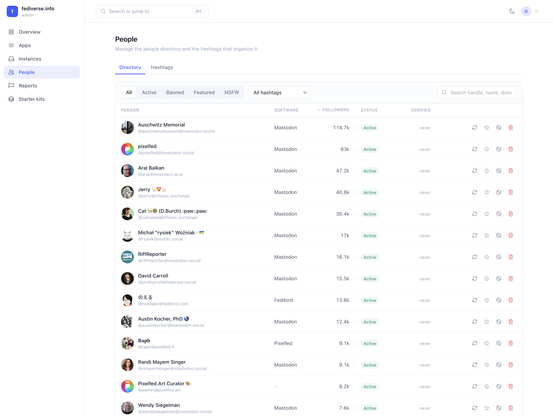Delete the Austin Kocher, PhD entry

pyautogui.click(x=510, y=321)
